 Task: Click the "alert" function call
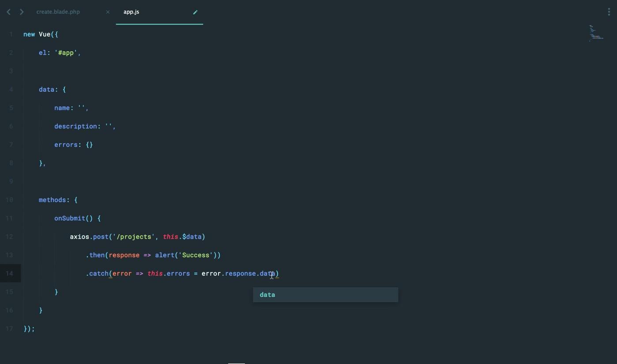165,255
